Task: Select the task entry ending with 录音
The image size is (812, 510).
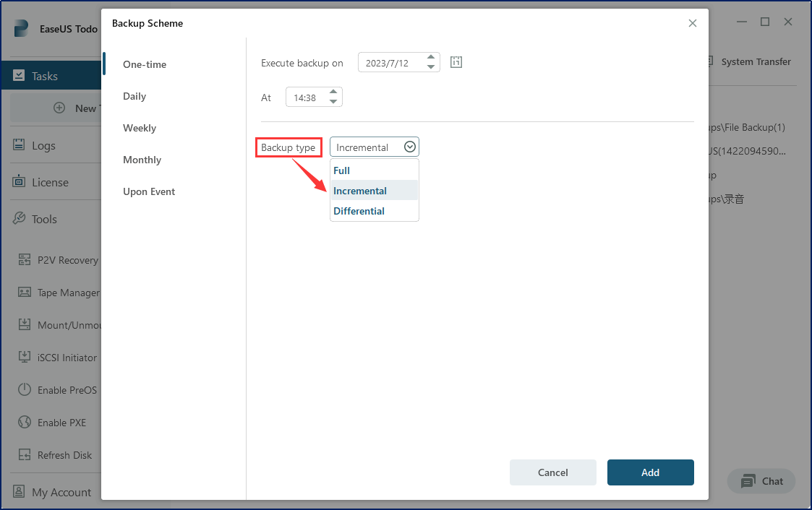Action: (x=727, y=199)
